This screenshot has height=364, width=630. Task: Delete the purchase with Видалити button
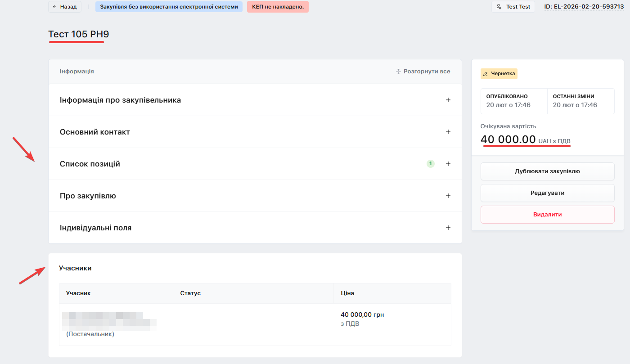(547, 215)
